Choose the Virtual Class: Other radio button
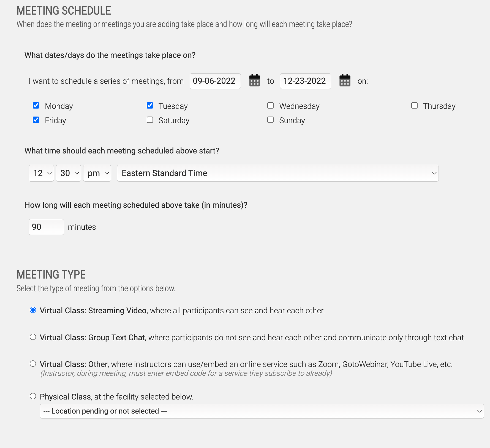The image size is (490, 448). 33,364
